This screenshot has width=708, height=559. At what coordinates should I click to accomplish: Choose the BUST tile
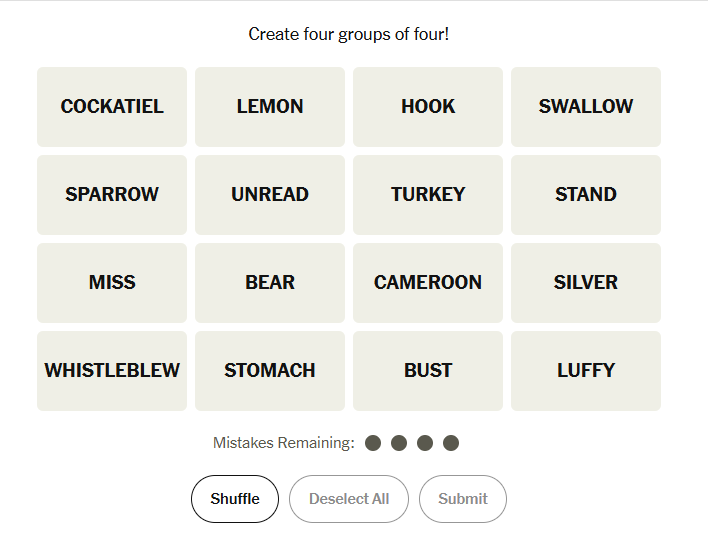click(x=428, y=371)
